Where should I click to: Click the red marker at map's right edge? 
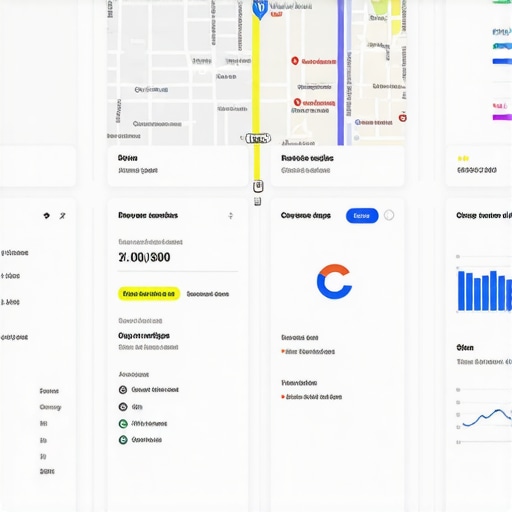pos(402,118)
